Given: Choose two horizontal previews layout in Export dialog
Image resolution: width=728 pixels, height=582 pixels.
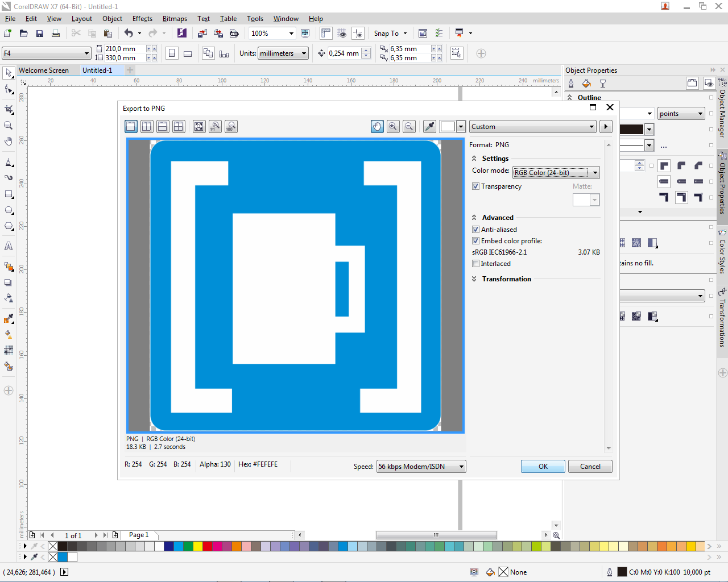Looking at the screenshot, I should [163, 126].
